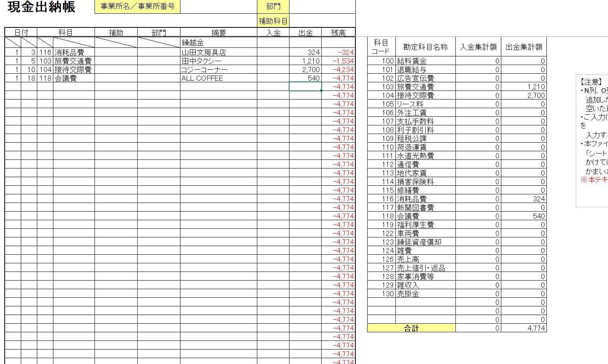The width and height of the screenshot is (608, 364).
Task: Click the 入金集計額 header
Action: point(478,47)
